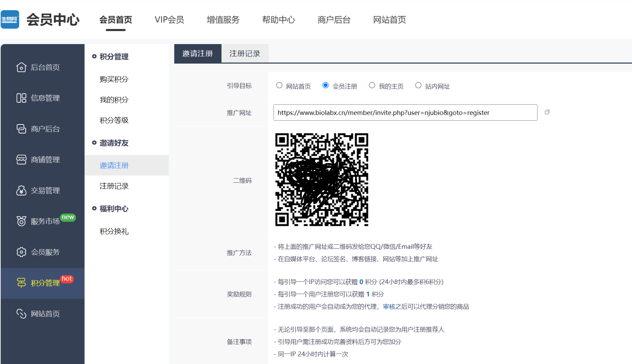This screenshot has height=364, width=632.
Task: Click the 商铺管理 store icon in sidebar
Action: (x=21, y=160)
